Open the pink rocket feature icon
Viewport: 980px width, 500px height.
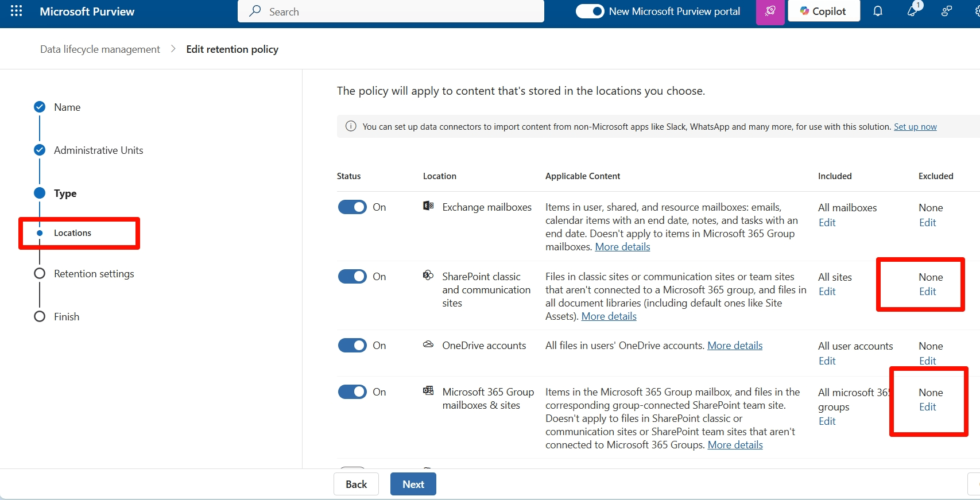(x=770, y=11)
